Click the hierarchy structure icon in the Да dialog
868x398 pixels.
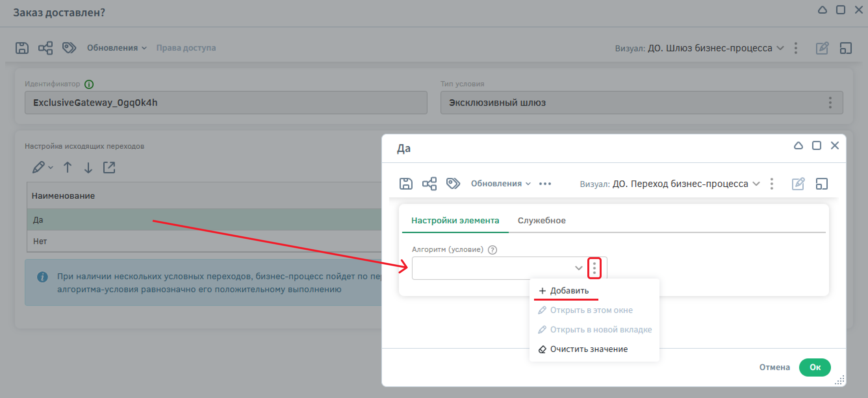click(x=429, y=184)
